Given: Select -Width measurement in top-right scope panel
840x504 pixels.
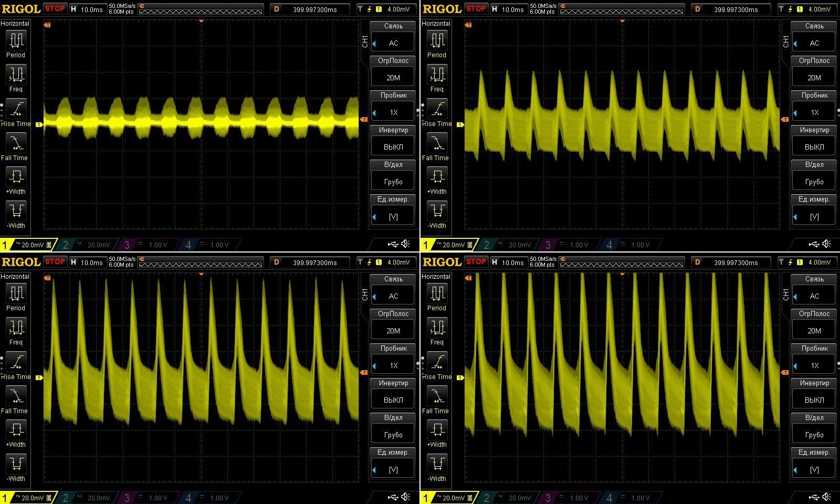Looking at the screenshot, I should [437, 215].
